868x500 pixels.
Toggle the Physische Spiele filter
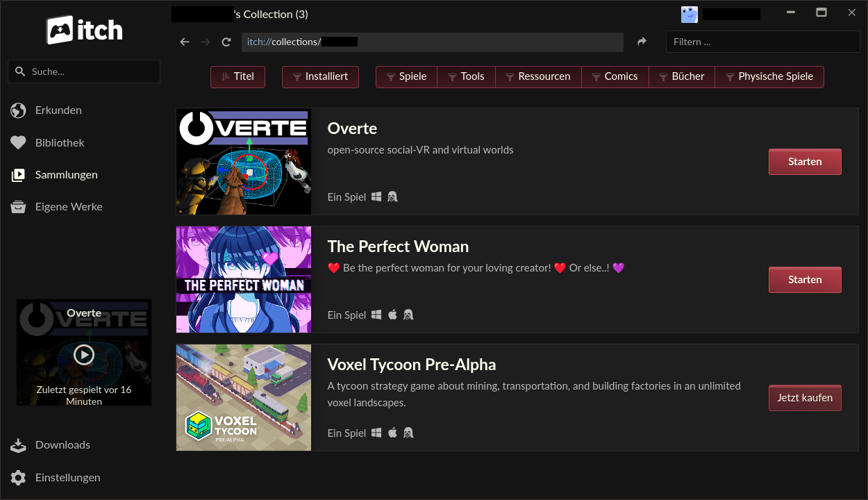[769, 76]
